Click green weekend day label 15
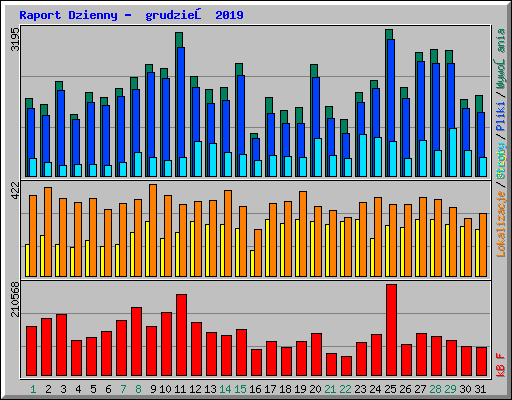 click(x=240, y=389)
